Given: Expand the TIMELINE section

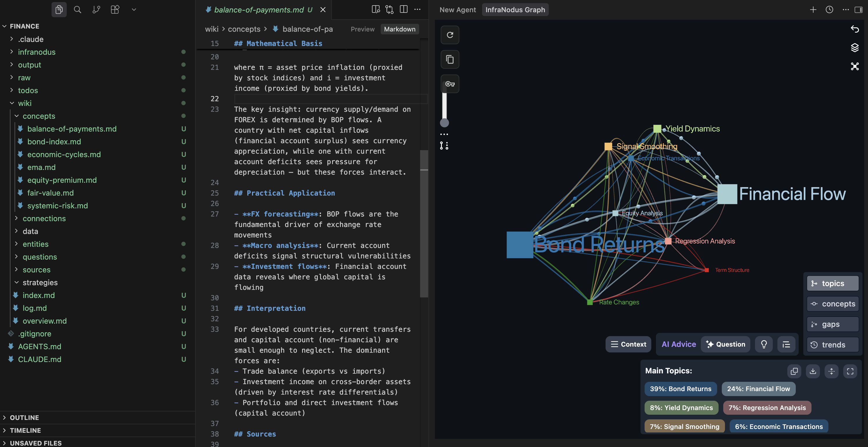Looking at the screenshot, I should pyautogui.click(x=97, y=430).
